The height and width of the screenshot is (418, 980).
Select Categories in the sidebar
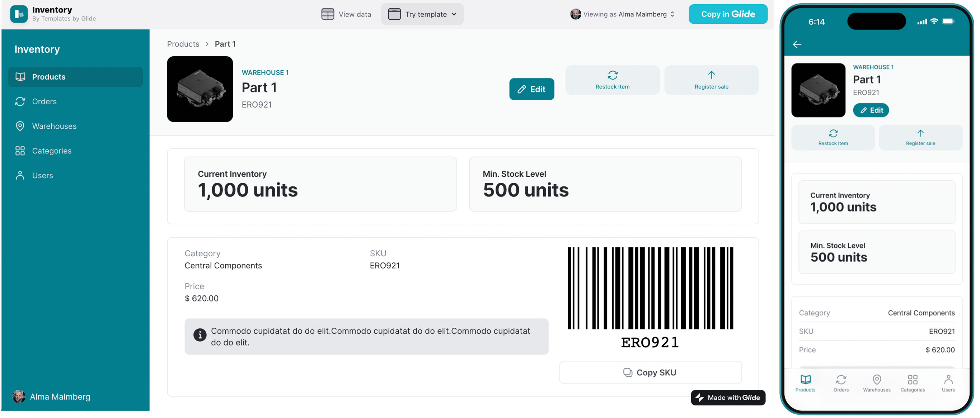(52, 151)
